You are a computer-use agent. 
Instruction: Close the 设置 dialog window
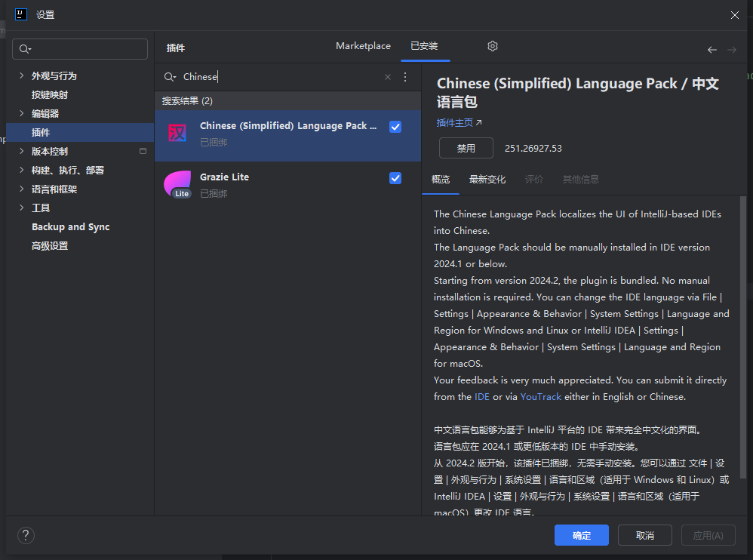tap(734, 15)
